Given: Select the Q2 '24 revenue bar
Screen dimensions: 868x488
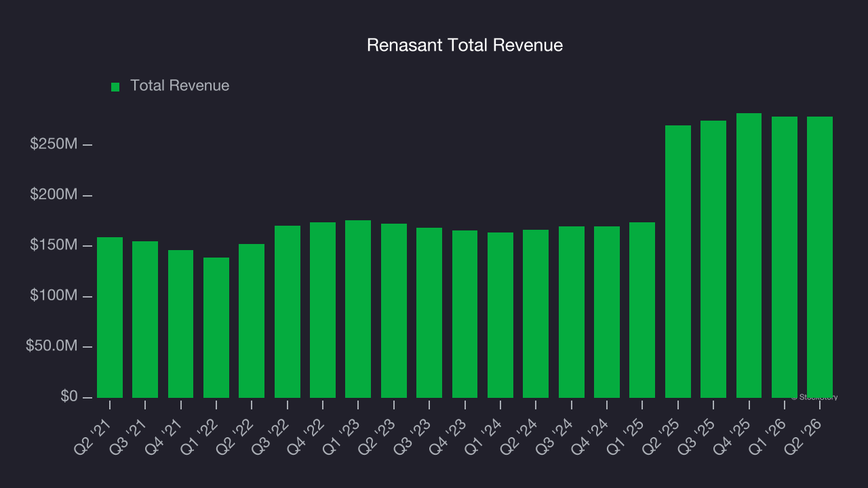Looking at the screenshot, I should click(x=536, y=314).
